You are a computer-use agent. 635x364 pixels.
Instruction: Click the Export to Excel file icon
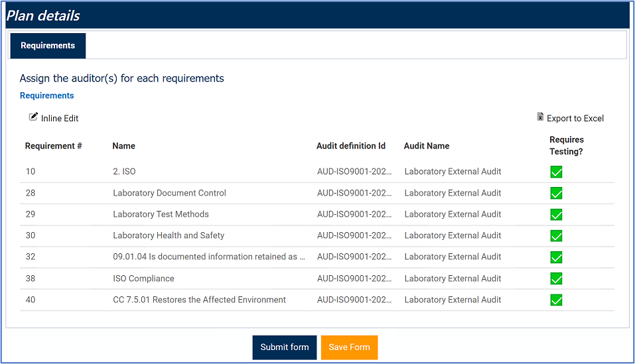click(x=540, y=117)
